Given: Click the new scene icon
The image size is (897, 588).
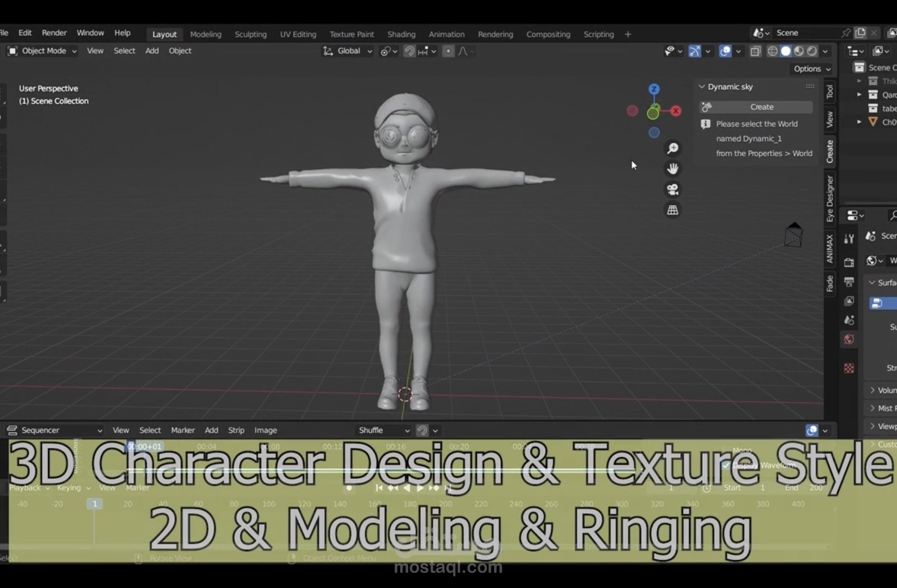Looking at the screenshot, I should coord(860,33).
